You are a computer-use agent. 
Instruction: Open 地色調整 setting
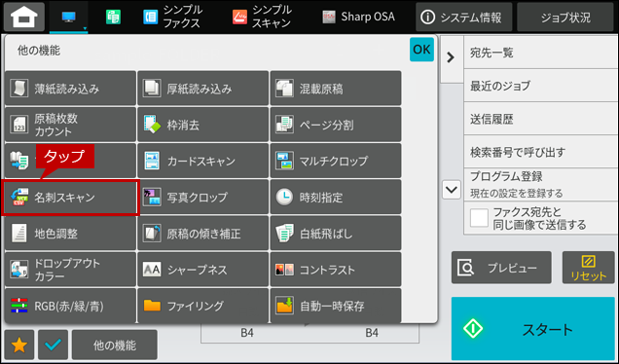(70, 234)
